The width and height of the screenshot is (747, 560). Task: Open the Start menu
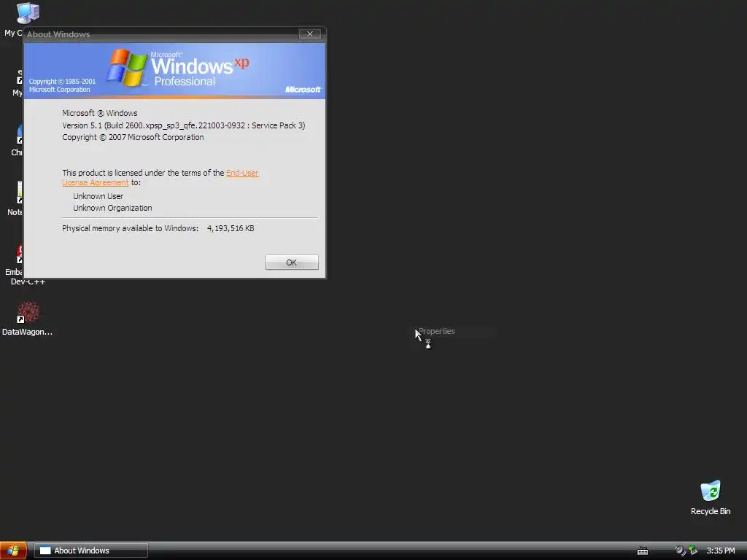click(13, 551)
